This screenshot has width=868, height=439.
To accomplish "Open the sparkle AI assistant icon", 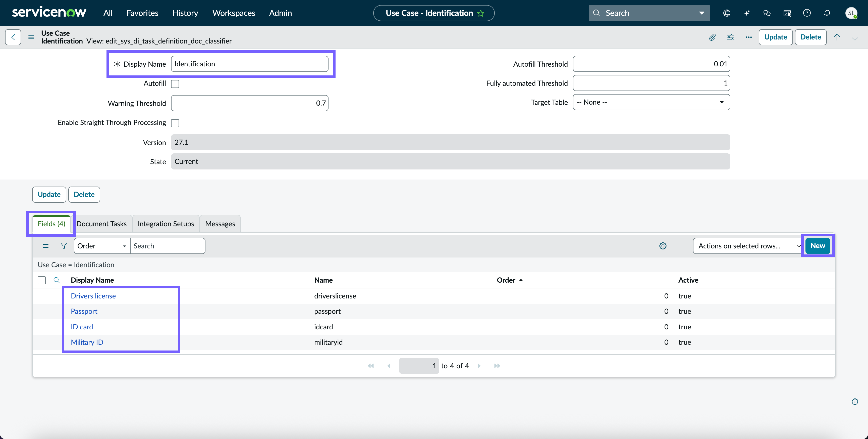I will [747, 13].
